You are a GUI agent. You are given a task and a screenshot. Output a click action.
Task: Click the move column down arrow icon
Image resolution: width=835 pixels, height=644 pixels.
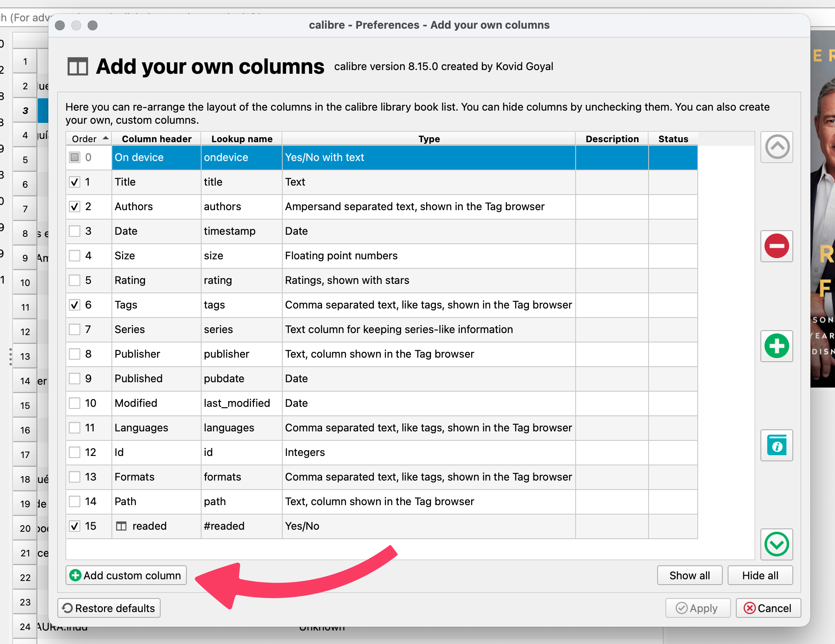(777, 544)
